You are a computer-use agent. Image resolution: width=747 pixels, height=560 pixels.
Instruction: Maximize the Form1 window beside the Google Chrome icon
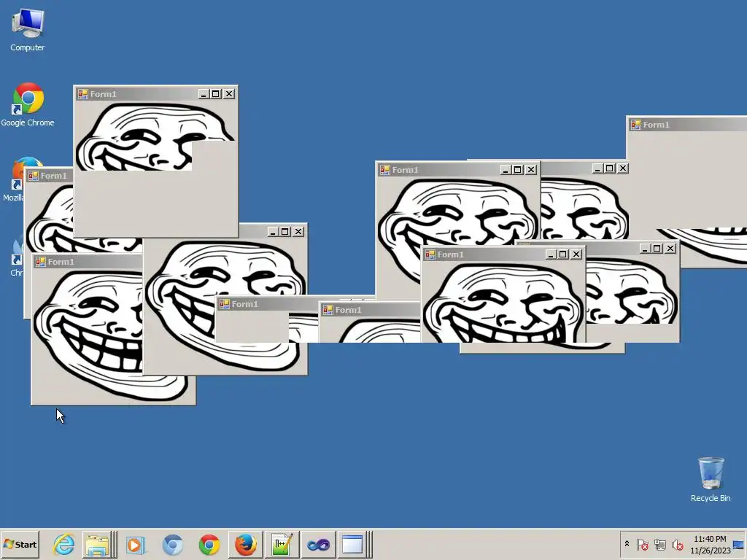(x=216, y=94)
